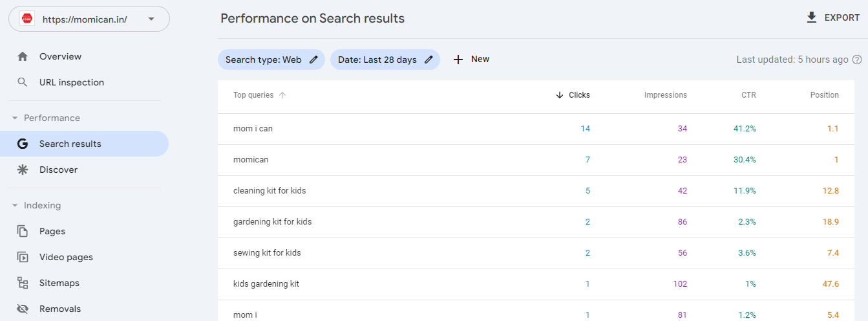Click the Discover asterisk icon
Screen dimensions: 868x321
point(23,170)
